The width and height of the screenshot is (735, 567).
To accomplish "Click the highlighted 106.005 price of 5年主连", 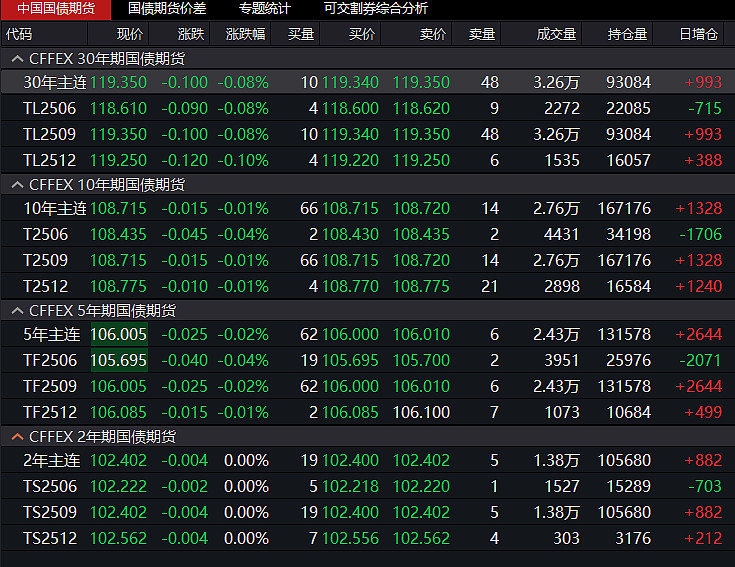I will click(x=119, y=335).
